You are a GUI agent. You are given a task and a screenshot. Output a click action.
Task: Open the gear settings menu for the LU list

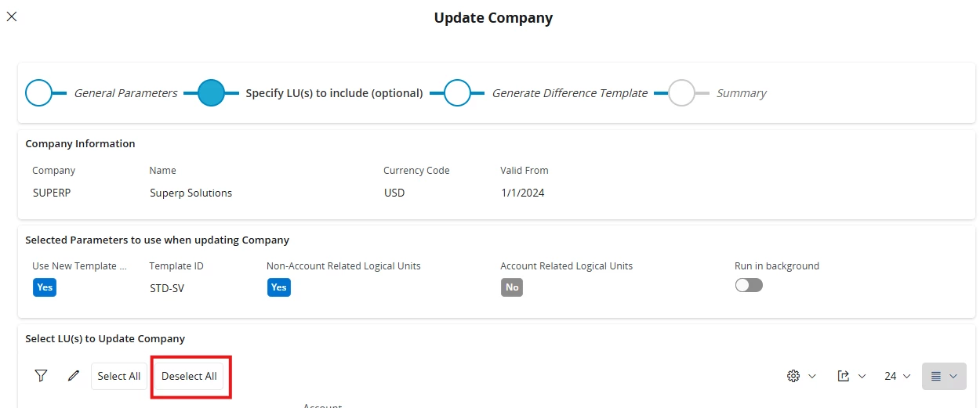793,376
